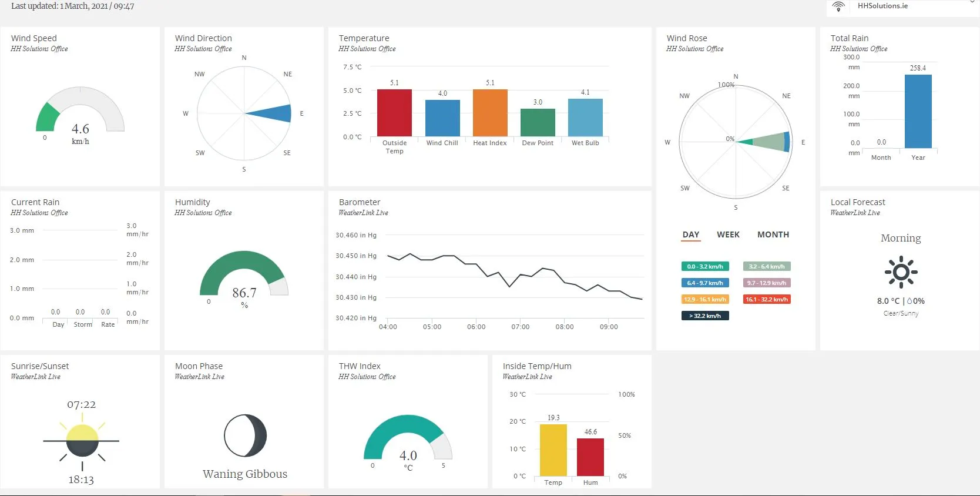This screenshot has height=496, width=980.
Task: Click the Total Rain card title
Action: pyautogui.click(x=850, y=38)
